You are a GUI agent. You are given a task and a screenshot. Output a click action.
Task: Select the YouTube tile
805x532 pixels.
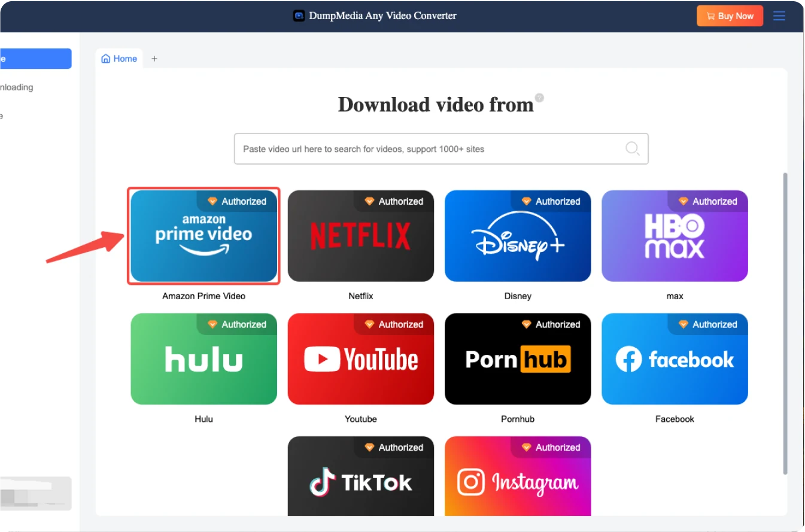(x=361, y=359)
